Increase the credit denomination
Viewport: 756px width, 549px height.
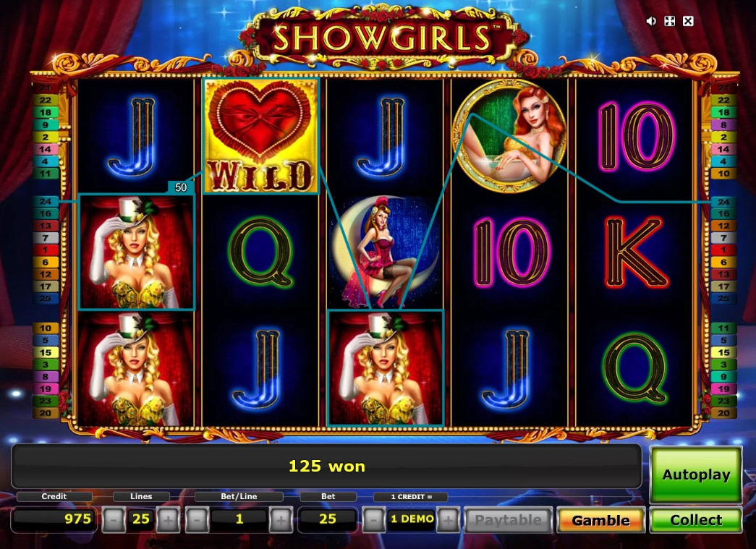[448, 520]
